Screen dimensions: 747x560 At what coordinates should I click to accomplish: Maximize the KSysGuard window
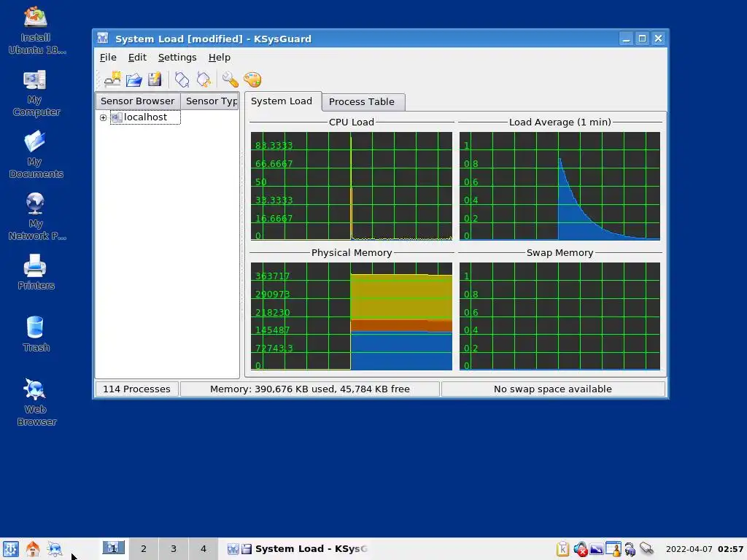click(642, 39)
